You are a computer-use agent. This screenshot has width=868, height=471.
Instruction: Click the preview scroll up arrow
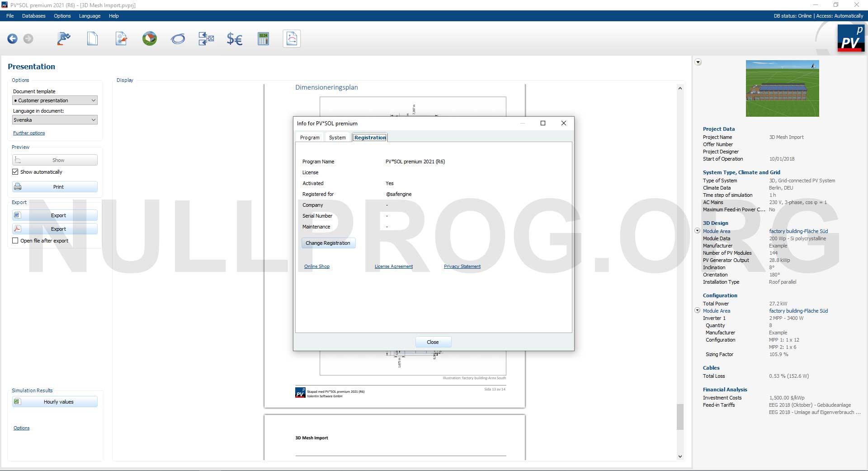[x=680, y=89]
